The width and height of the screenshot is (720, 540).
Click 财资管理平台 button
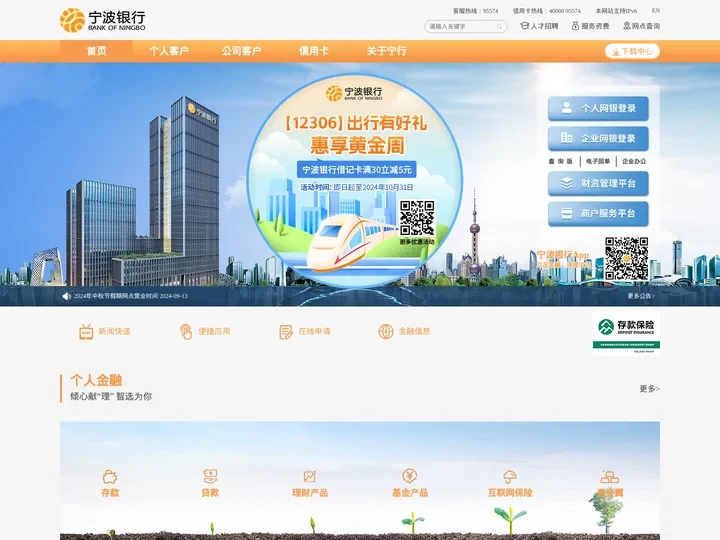(x=598, y=183)
